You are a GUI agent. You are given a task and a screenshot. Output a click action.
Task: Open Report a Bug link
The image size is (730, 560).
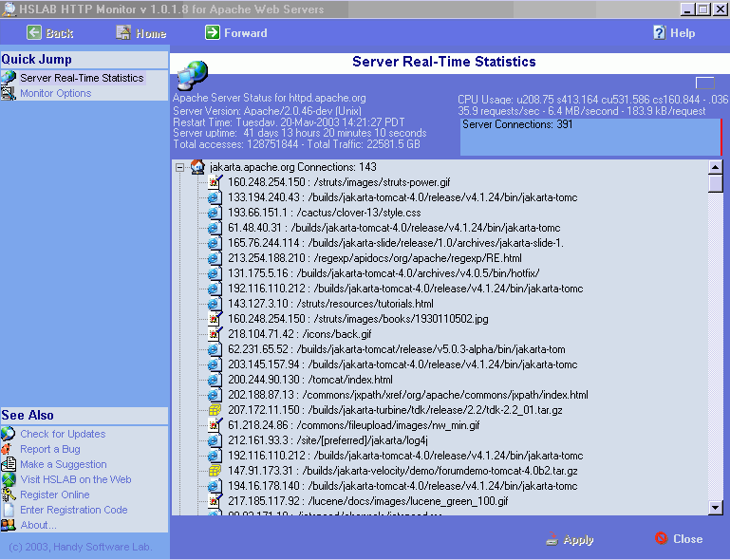49,449
